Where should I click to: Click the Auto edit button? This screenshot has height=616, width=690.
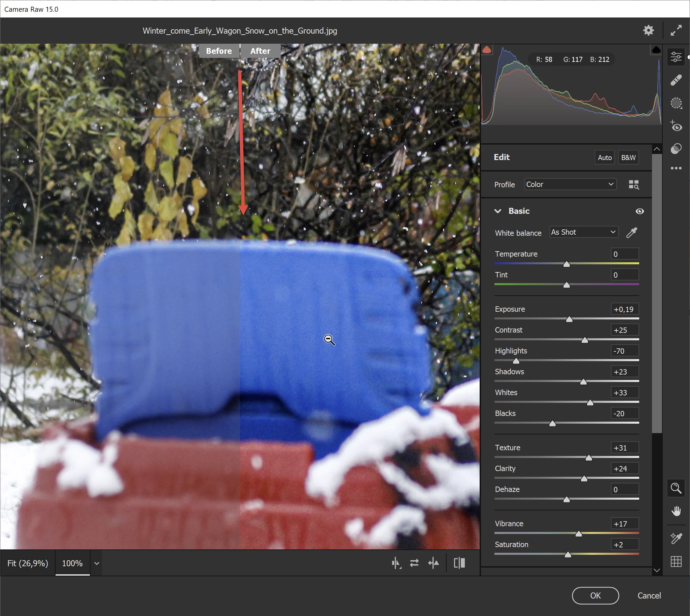coord(604,157)
